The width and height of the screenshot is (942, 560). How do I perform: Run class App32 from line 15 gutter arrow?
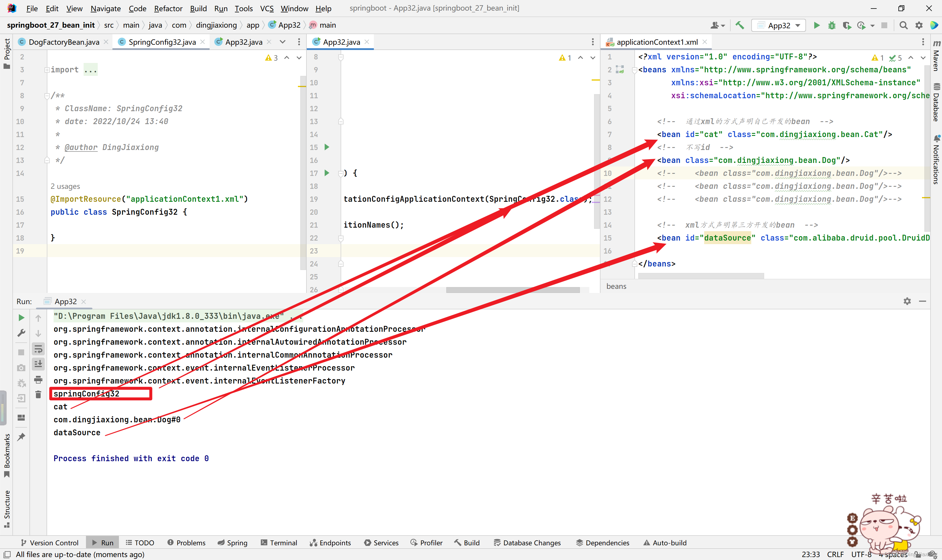pyautogui.click(x=327, y=147)
